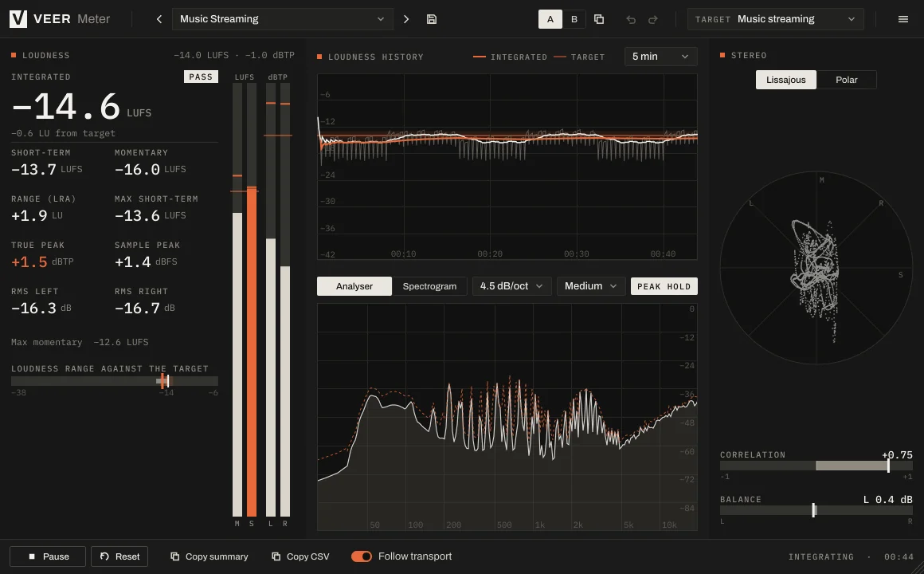Click the dBTP R meter bar

tap(285, 300)
